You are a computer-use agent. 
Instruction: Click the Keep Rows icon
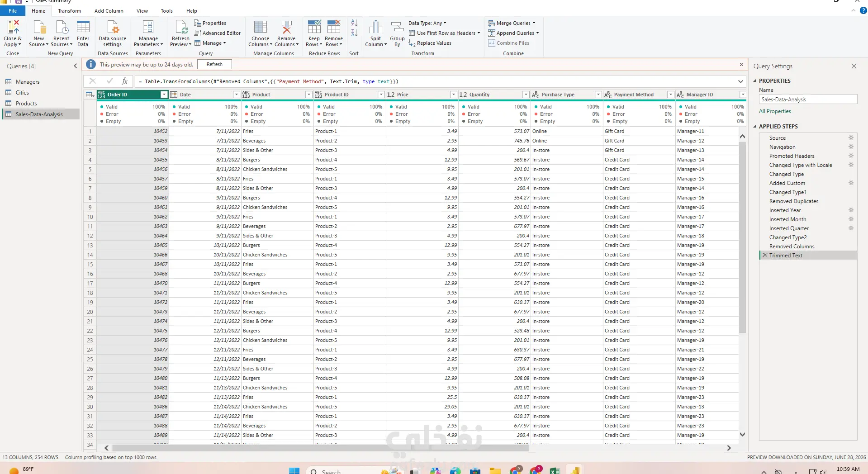click(x=314, y=27)
